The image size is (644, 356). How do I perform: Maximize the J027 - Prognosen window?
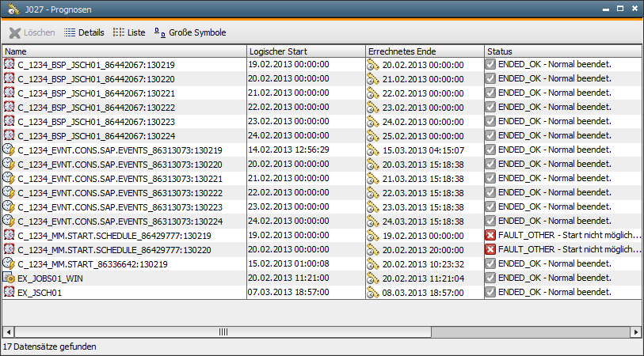point(620,9)
